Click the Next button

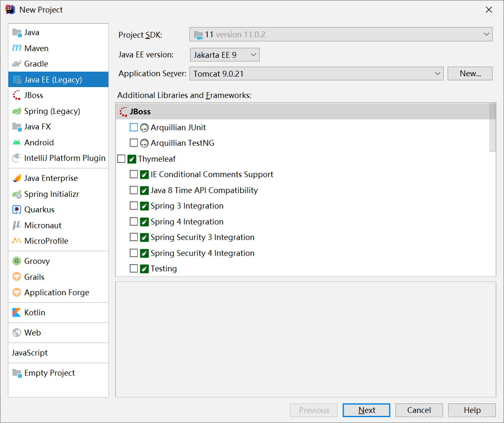[x=366, y=410]
